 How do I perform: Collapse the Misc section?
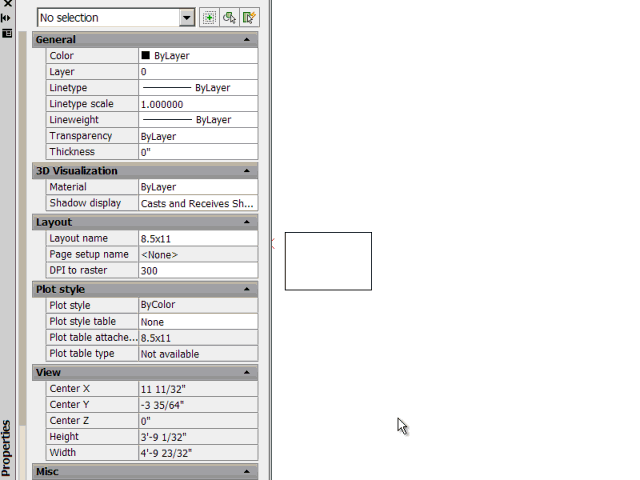247,472
